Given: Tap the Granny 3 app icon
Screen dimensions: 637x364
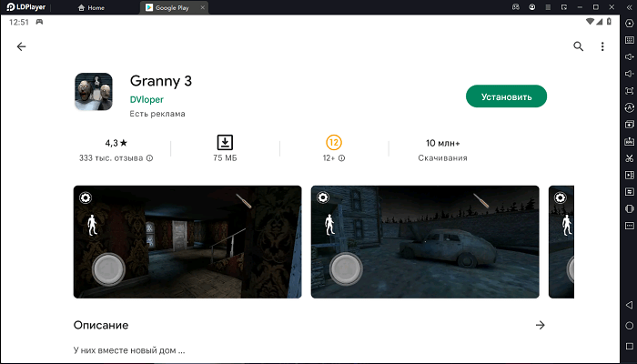Looking at the screenshot, I should pyautogui.click(x=94, y=92).
